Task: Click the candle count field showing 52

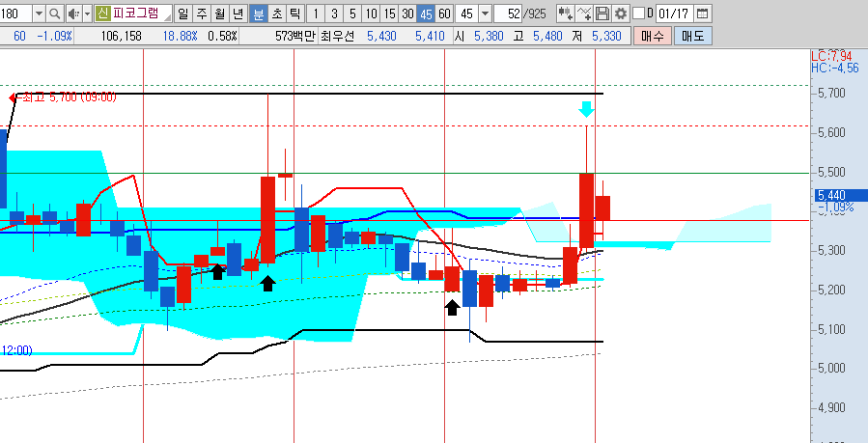Action: click(x=508, y=13)
